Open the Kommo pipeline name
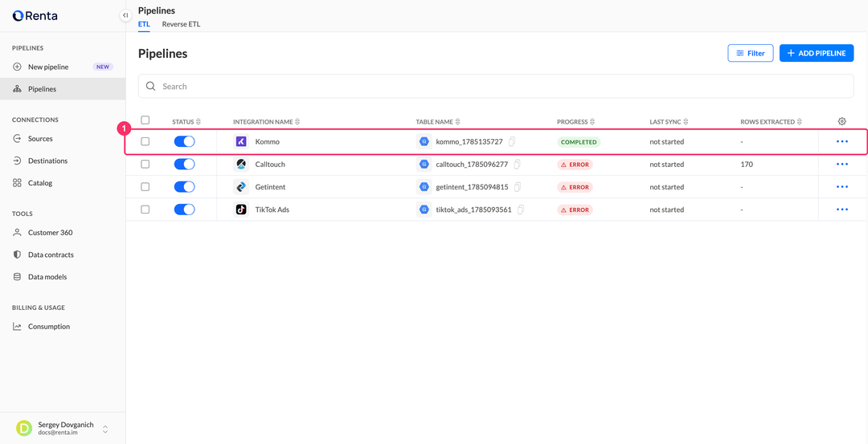This screenshot has height=444, width=868. [x=268, y=142]
